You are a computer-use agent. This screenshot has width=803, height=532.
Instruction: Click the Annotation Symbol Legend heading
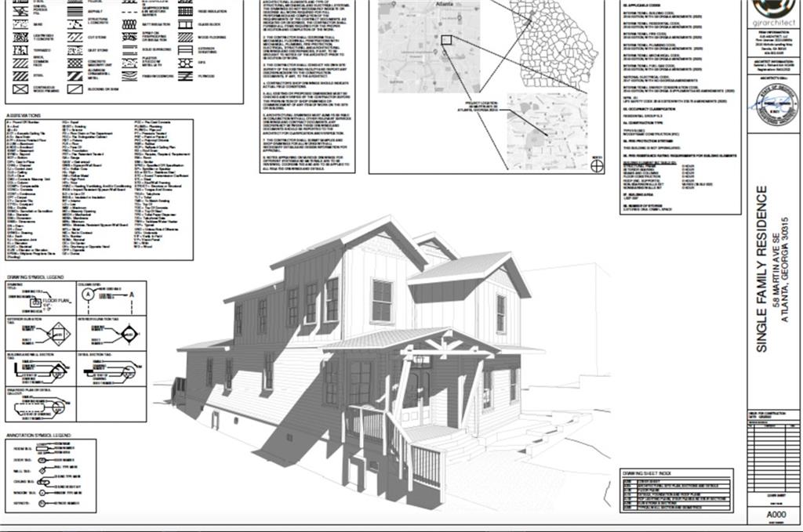(x=39, y=434)
